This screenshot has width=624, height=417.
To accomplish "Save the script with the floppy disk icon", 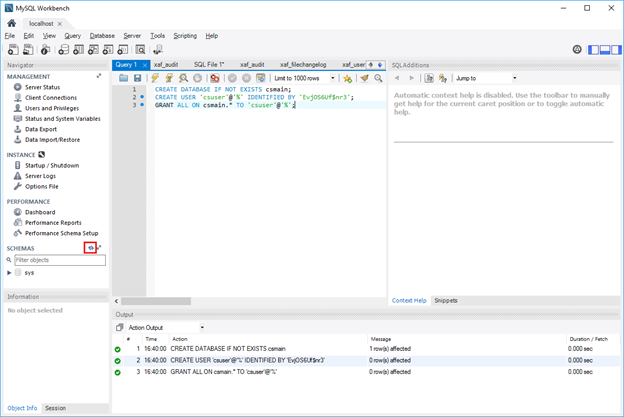I will point(137,78).
